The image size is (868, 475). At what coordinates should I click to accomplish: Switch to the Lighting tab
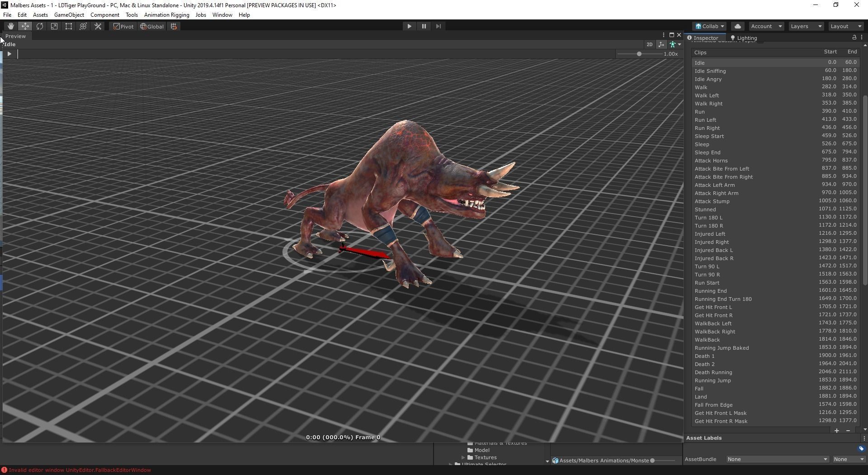coord(744,38)
